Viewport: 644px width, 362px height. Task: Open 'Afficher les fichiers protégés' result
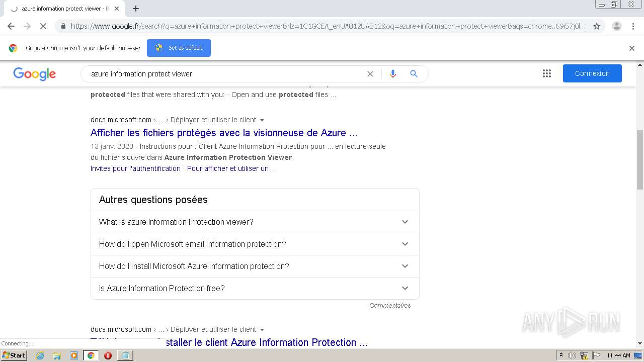[x=224, y=133]
